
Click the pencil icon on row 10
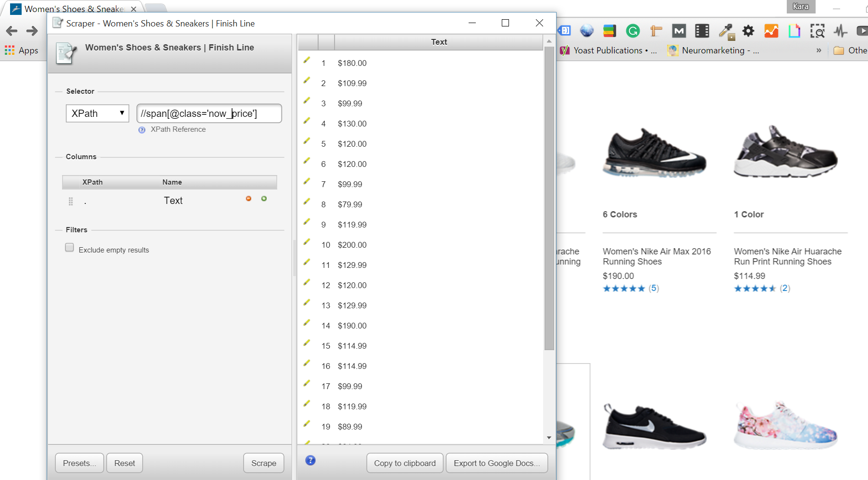pyautogui.click(x=307, y=242)
